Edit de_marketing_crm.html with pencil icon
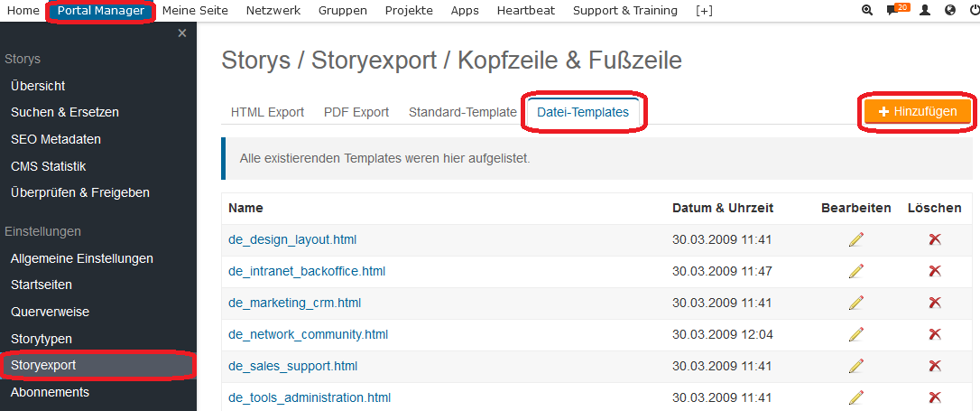 point(856,303)
